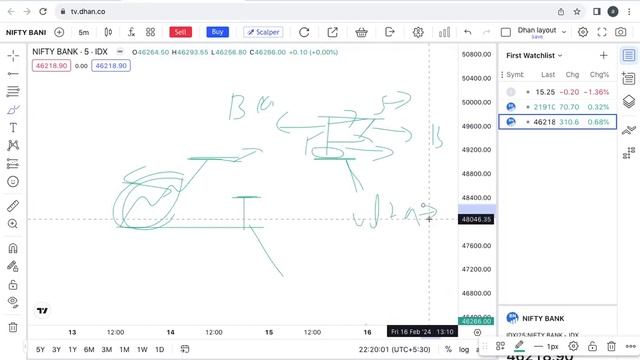Open indicator templates grid icon
The height and width of the screenshot is (360, 640).
pos(151,32)
